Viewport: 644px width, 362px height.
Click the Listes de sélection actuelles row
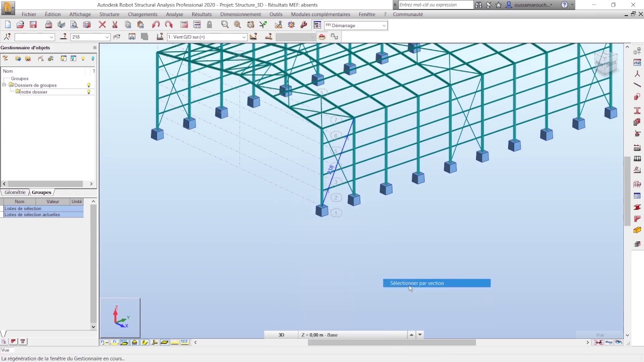43,215
